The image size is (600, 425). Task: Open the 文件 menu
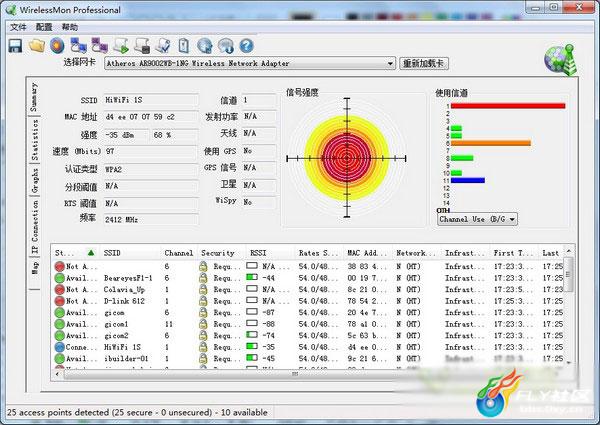click(18, 27)
